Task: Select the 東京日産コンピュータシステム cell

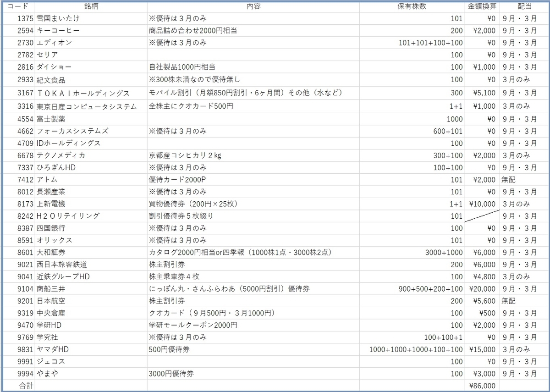Action: (91, 106)
